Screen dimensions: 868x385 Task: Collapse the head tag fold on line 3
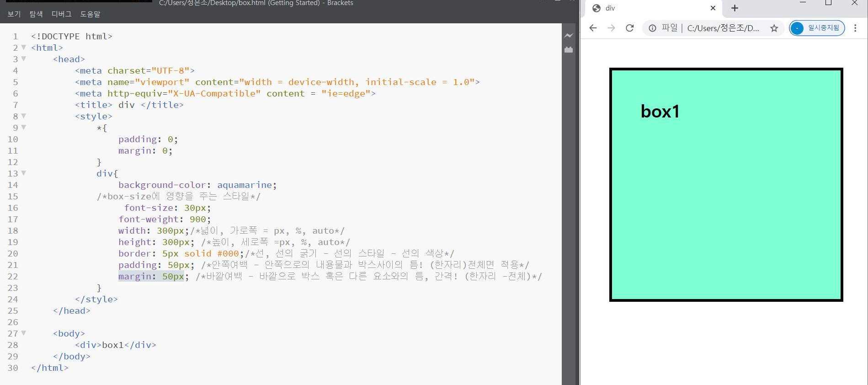23,59
